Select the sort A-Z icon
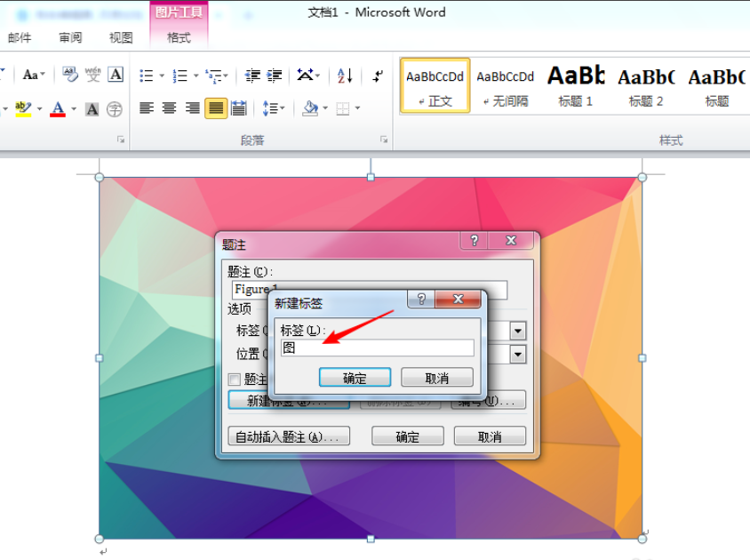This screenshot has height=560, width=750. (x=345, y=76)
